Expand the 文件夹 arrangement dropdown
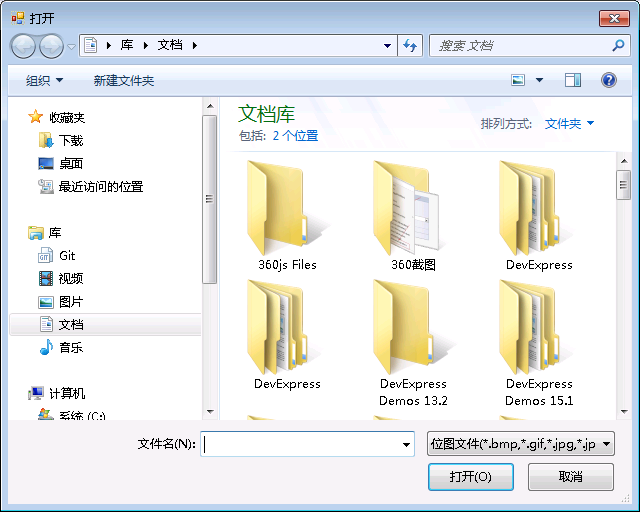Viewport: 640px width, 512px height. pyautogui.click(x=569, y=124)
